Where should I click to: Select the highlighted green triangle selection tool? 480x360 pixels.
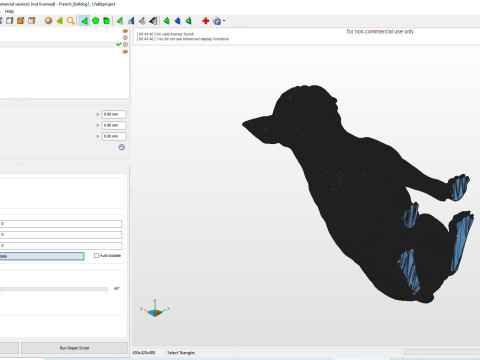tap(84, 21)
